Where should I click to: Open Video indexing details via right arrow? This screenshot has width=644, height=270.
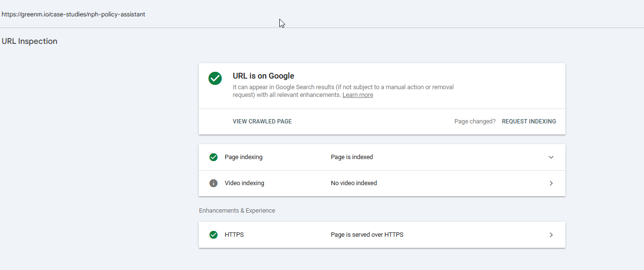click(551, 183)
